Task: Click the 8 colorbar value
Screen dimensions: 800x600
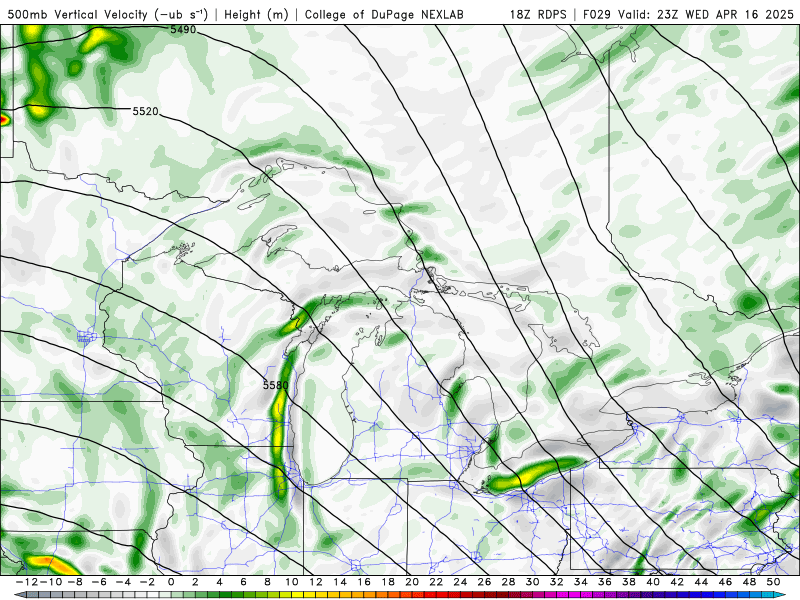Action: point(267,582)
